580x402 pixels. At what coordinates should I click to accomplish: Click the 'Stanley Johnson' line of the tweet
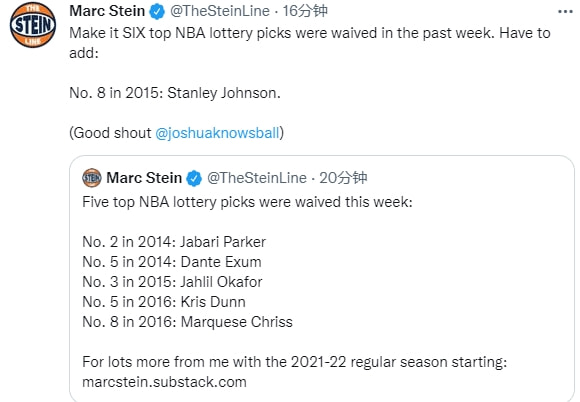click(175, 93)
